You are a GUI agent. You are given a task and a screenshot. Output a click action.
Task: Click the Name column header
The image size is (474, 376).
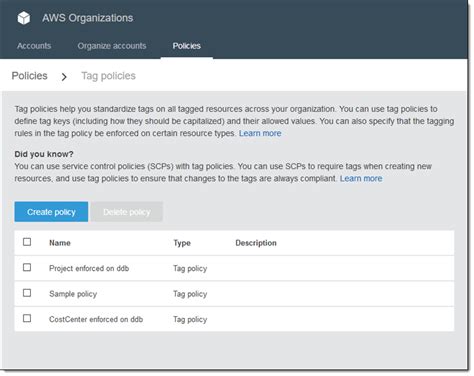[60, 243]
